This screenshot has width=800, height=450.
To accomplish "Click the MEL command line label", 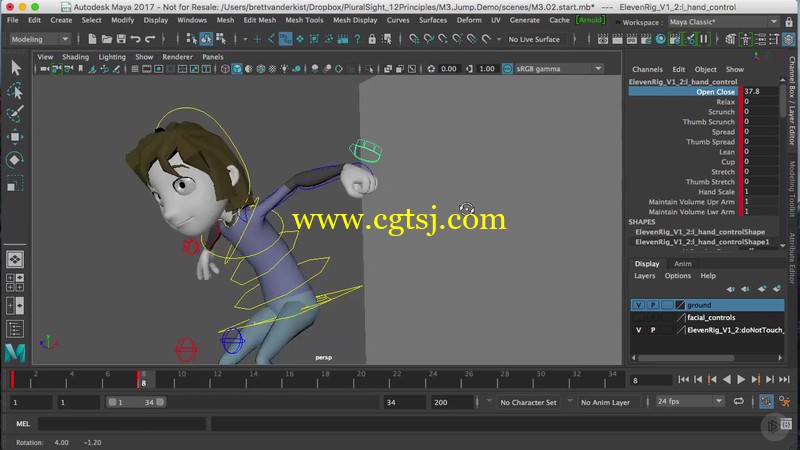I will click(x=22, y=423).
